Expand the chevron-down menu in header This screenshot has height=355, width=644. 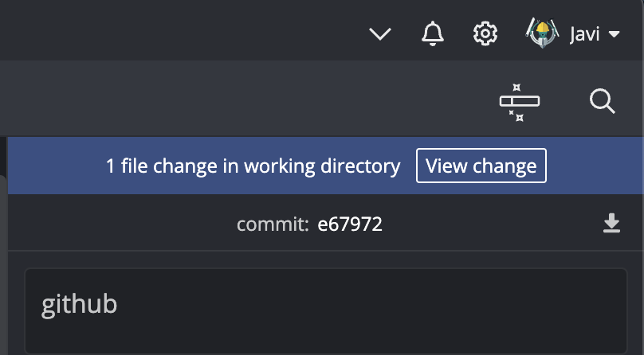pos(381,33)
